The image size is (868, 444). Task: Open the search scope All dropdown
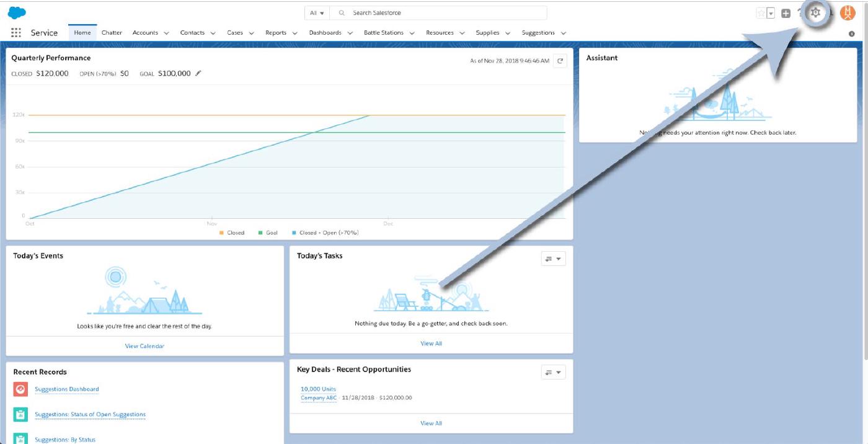317,13
